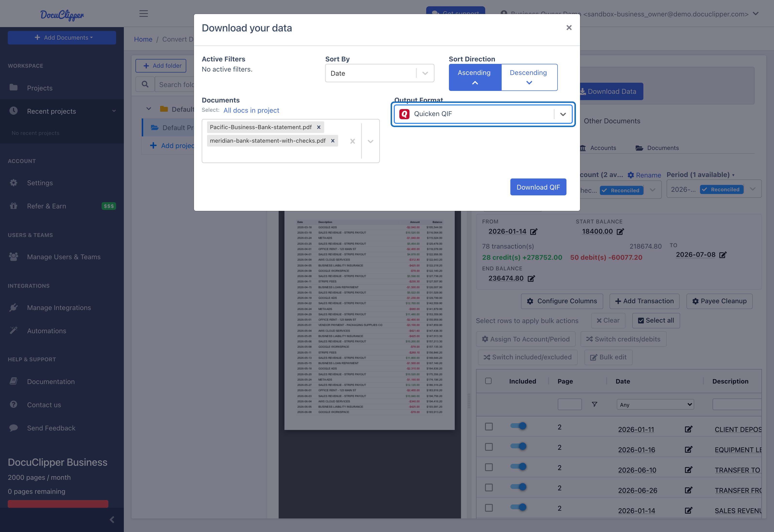The image size is (774, 532).
Task: Click the DocuClipper logo
Action: [62, 15]
